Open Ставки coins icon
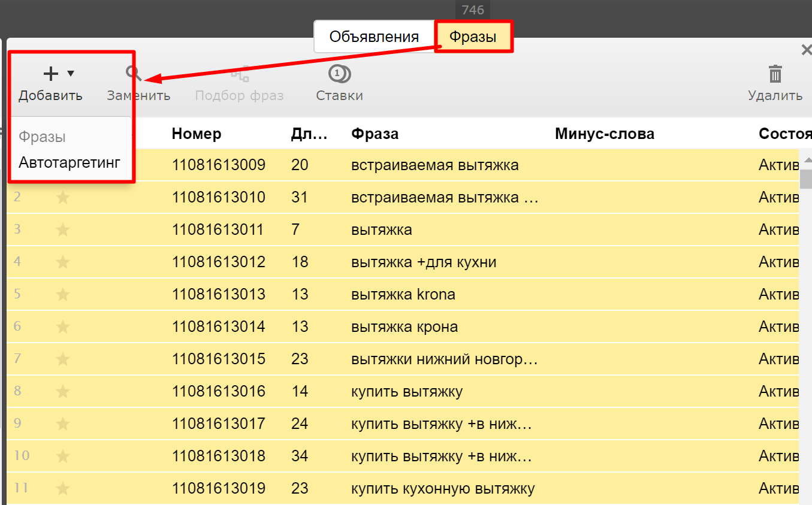Image resolution: width=812 pixels, height=505 pixels. (339, 74)
